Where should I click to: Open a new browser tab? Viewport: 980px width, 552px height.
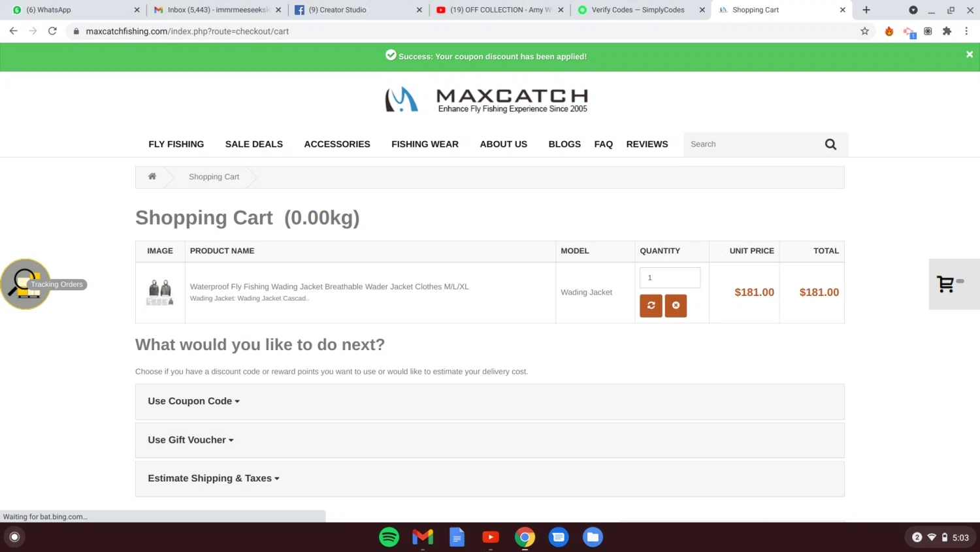pos(866,10)
